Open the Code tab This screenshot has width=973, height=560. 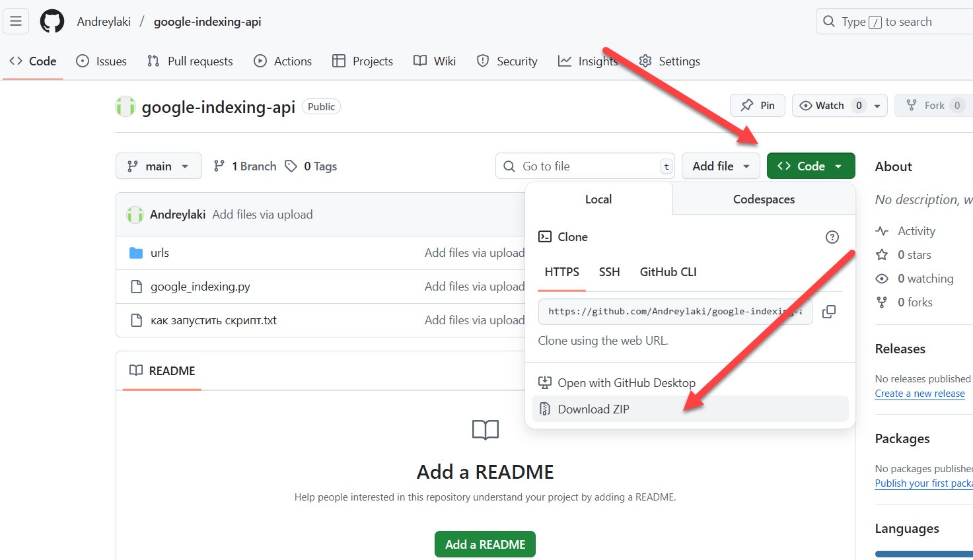pyautogui.click(x=33, y=61)
